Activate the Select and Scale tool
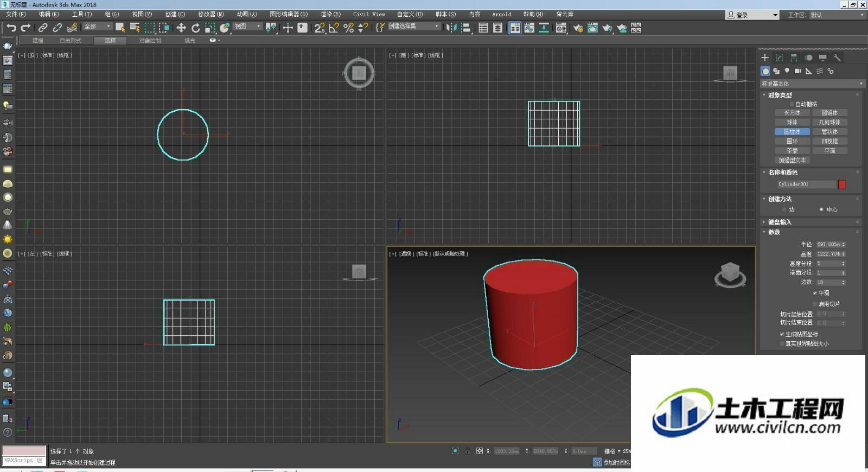The height and width of the screenshot is (472, 868). 210,28
